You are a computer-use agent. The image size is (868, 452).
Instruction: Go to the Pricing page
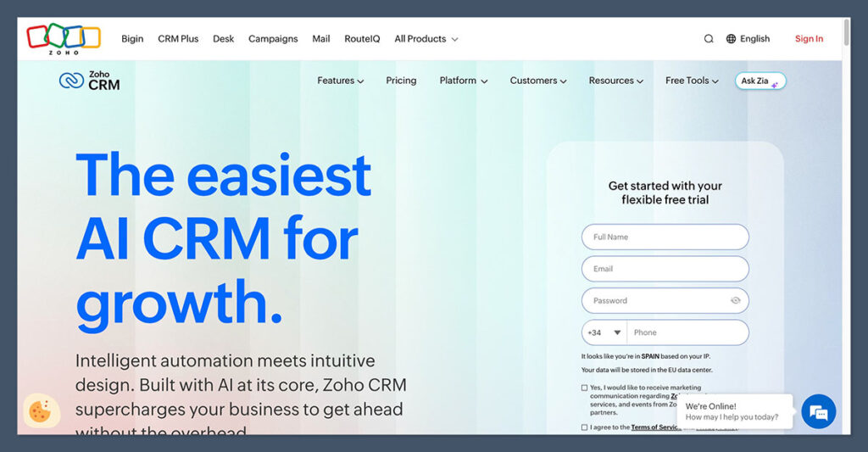coord(401,81)
